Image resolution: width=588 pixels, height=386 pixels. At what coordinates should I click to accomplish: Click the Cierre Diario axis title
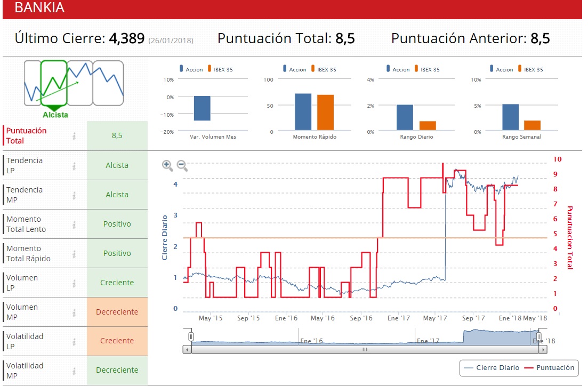click(x=164, y=238)
